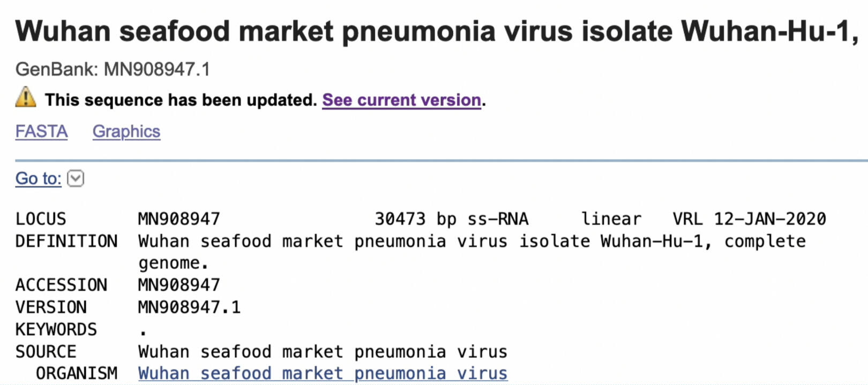Switch to the Graphics view
Image resolution: width=868 pixels, height=385 pixels.
[x=126, y=132]
